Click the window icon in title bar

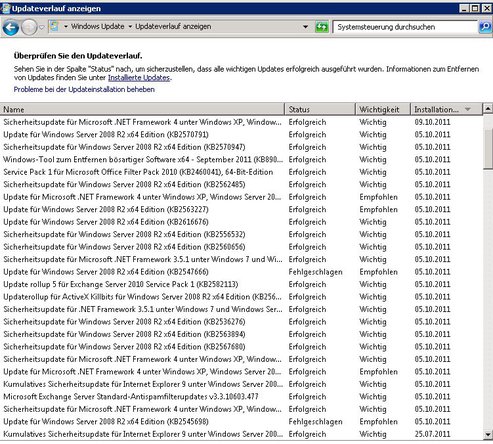(5, 8)
